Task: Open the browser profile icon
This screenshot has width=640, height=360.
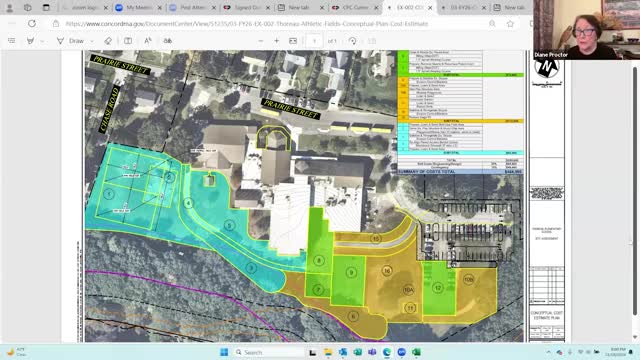Action: tap(10, 7)
